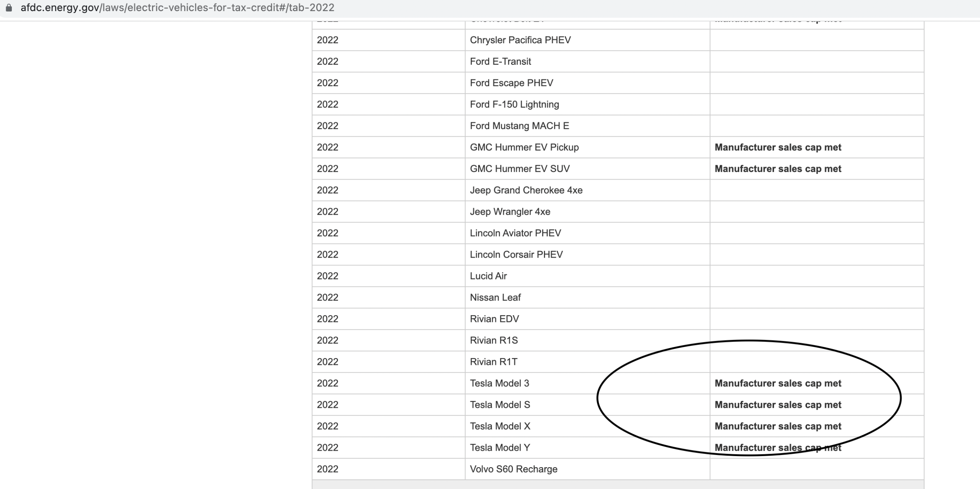Click sales cap note for Tesla Model S
This screenshot has width=980, height=489.
[x=778, y=405]
